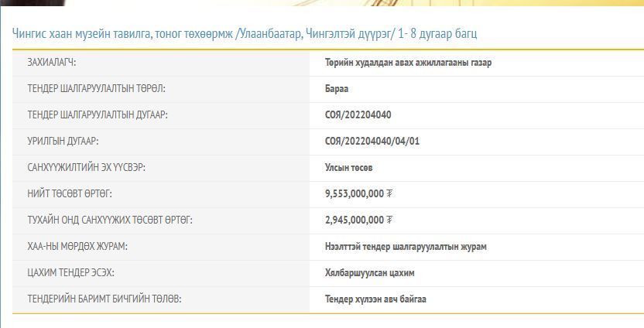Select the 'Улсын төсөв' funding source value

click(348, 168)
